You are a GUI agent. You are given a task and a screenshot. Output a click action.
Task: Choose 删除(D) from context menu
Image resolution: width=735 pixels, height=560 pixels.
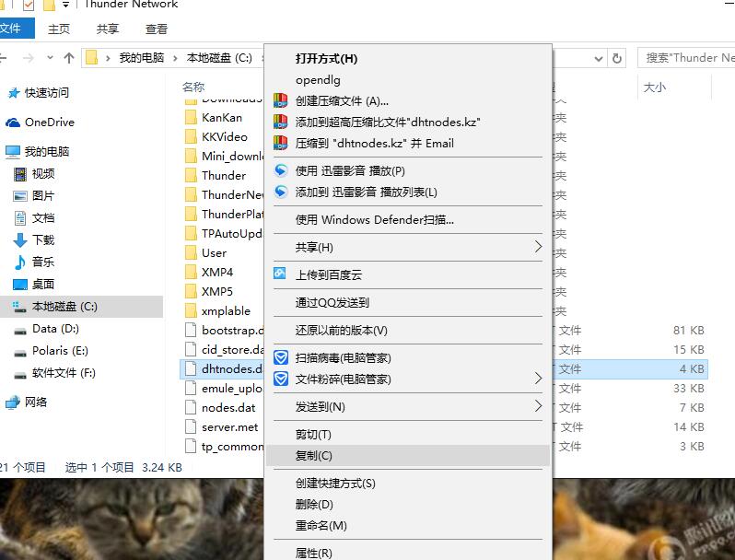[x=408, y=504]
